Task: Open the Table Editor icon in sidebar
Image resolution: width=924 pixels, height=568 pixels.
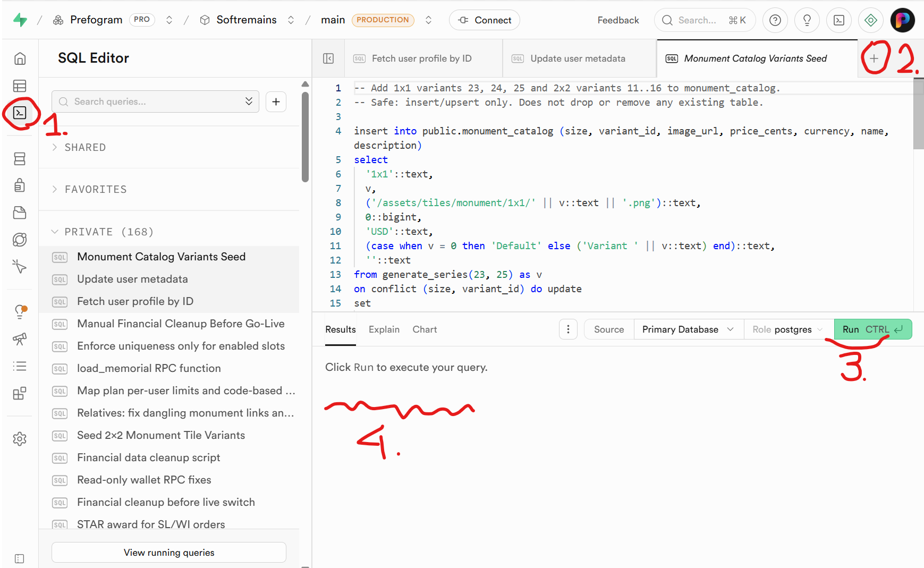Action: 20,86
